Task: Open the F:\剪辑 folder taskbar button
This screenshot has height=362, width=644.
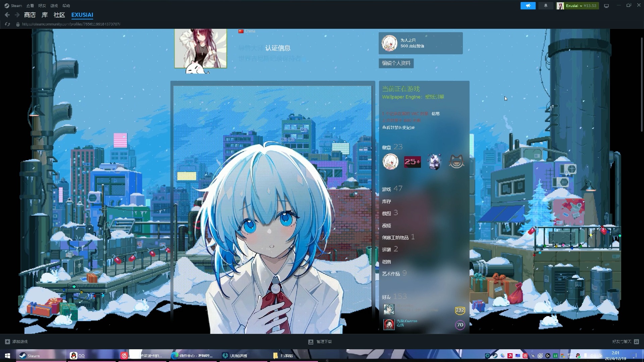Action: click(x=293, y=356)
